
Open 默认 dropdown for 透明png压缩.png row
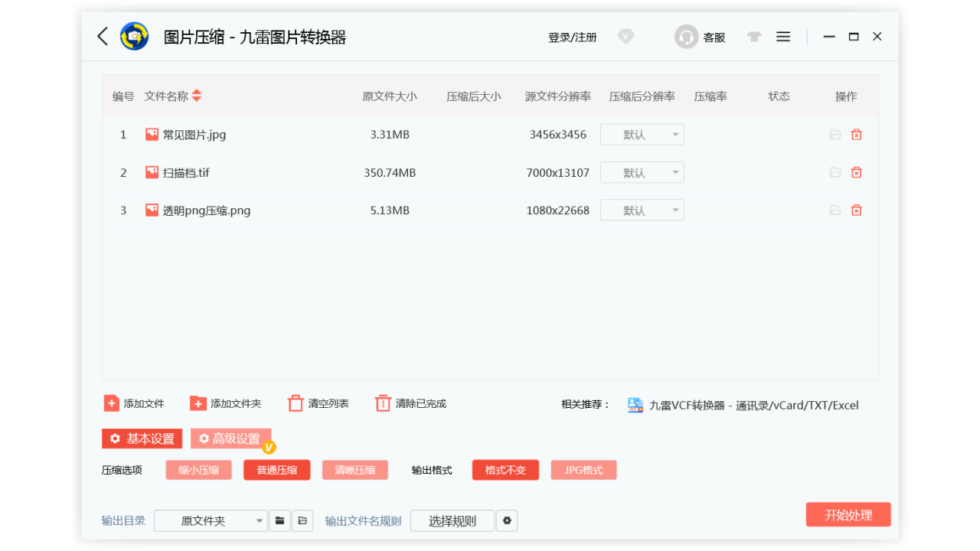click(x=642, y=210)
